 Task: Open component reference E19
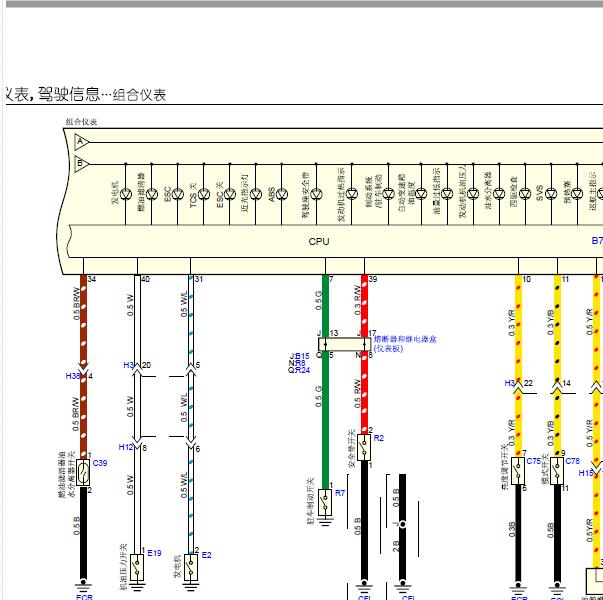pos(154,553)
